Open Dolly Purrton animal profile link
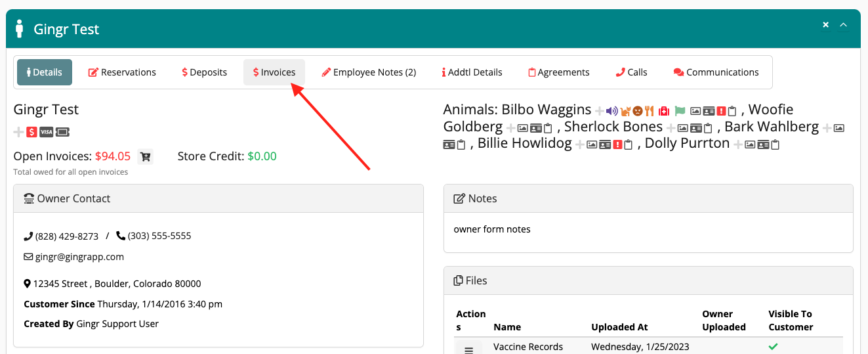868x354 pixels. coord(687,143)
